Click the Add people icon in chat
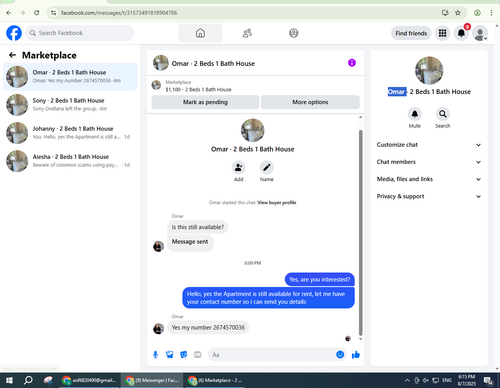The image size is (500, 388). 239,167
